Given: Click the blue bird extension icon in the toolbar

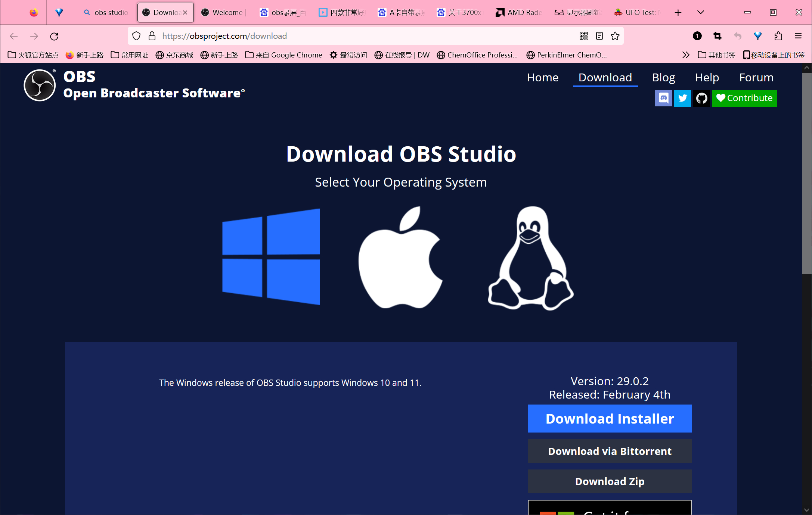Looking at the screenshot, I should tap(758, 36).
